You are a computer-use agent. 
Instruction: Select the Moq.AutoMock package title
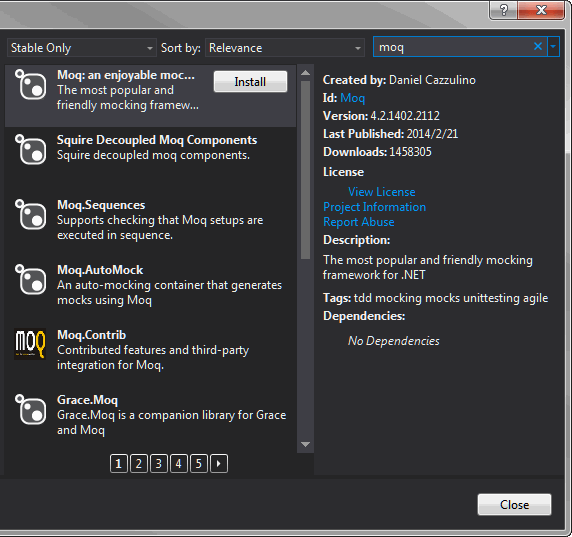100,270
